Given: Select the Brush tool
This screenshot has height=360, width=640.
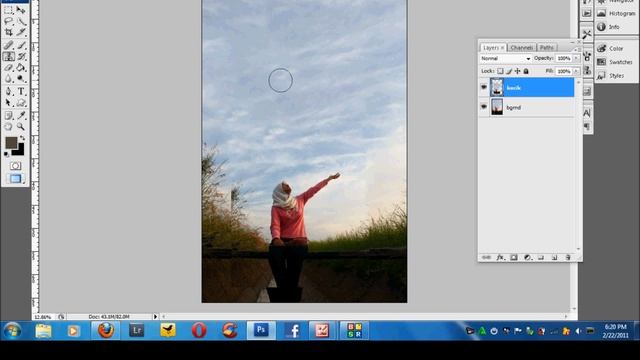Looking at the screenshot, I should pyautogui.click(x=21, y=45).
